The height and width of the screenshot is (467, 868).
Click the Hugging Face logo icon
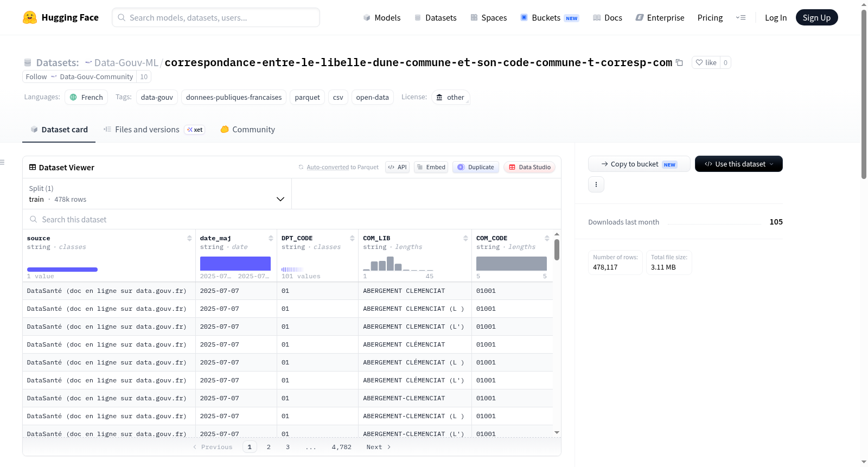tap(30, 17)
